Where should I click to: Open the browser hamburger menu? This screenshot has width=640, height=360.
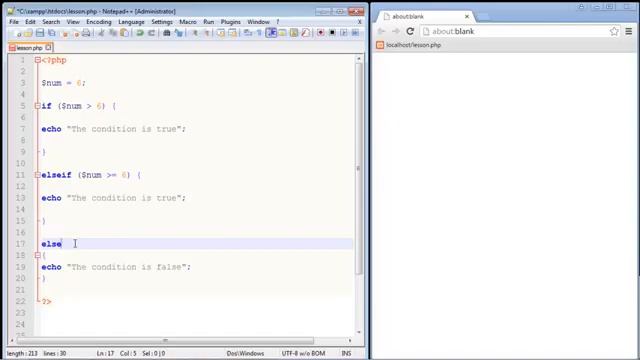click(629, 31)
